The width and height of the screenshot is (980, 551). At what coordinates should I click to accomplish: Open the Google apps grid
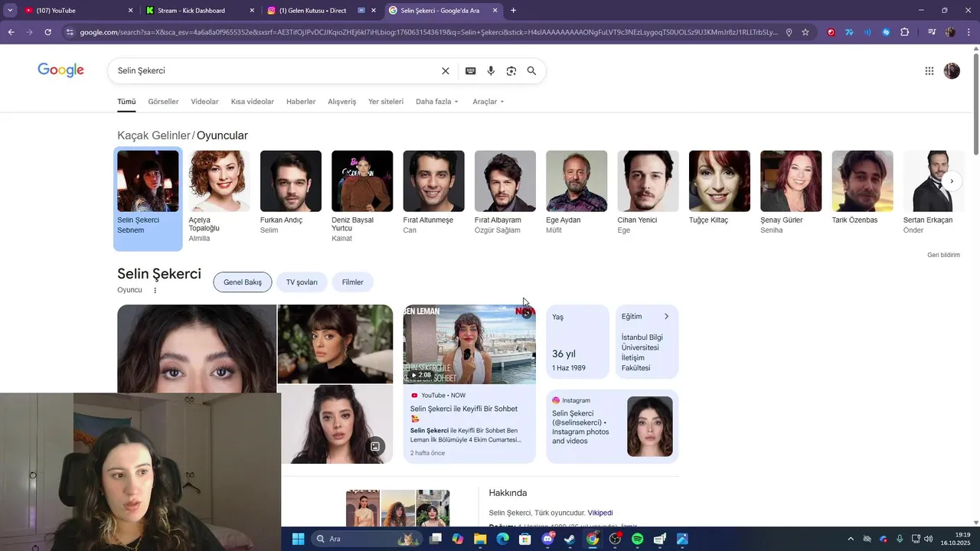point(929,70)
